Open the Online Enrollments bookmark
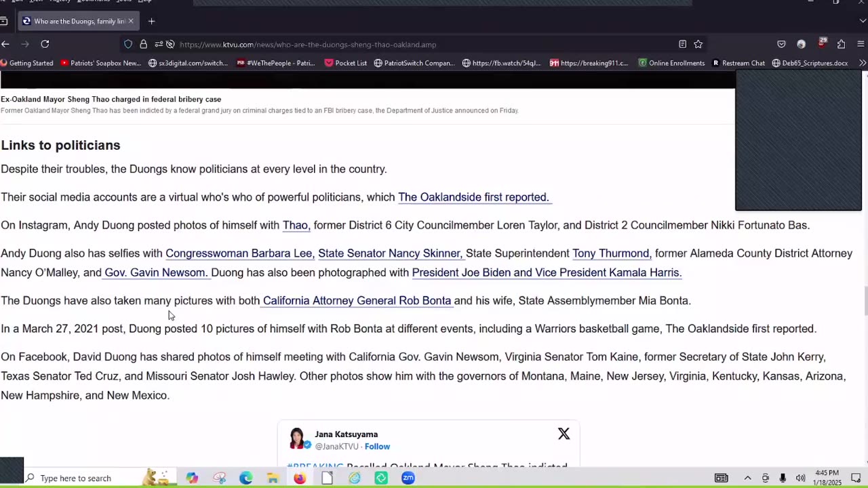This screenshot has height=488, width=868. [671, 63]
